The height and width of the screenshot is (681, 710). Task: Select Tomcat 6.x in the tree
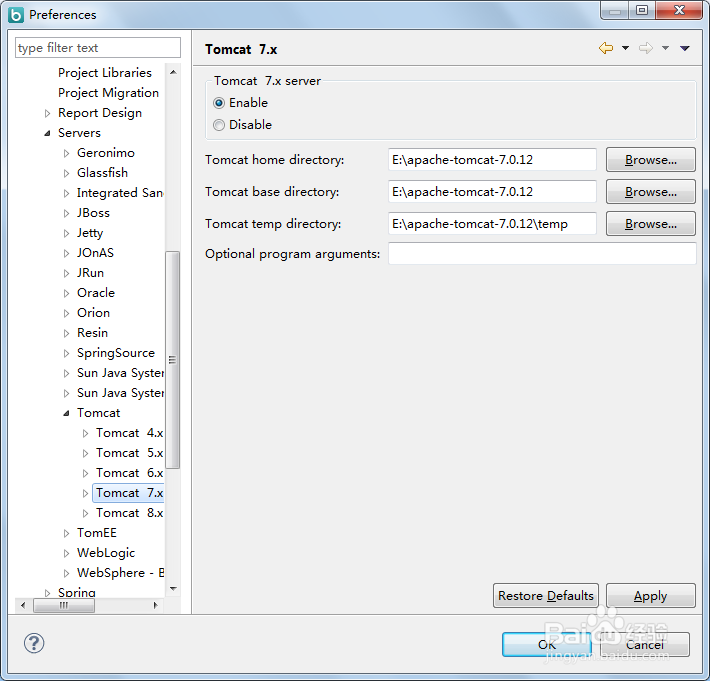[x=130, y=473]
